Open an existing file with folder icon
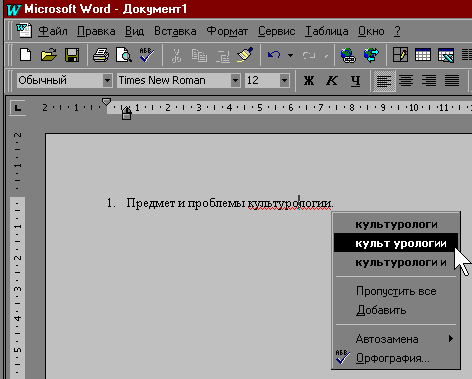This screenshot has width=472, height=379. [x=49, y=55]
